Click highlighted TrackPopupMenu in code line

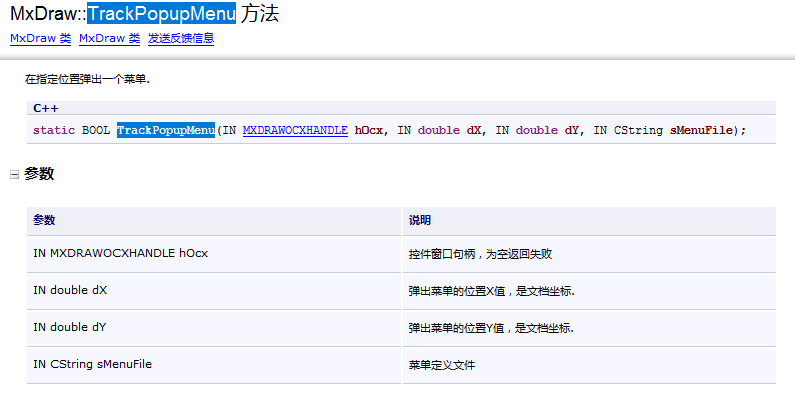[x=166, y=130]
